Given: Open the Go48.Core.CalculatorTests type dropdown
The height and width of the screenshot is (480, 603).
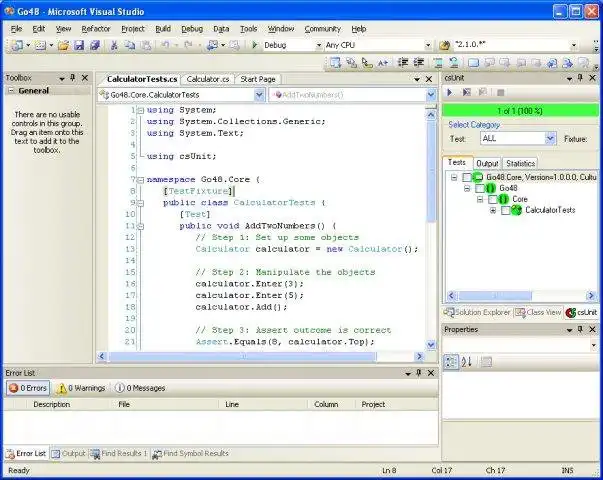Looking at the screenshot, I should click(260, 95).
